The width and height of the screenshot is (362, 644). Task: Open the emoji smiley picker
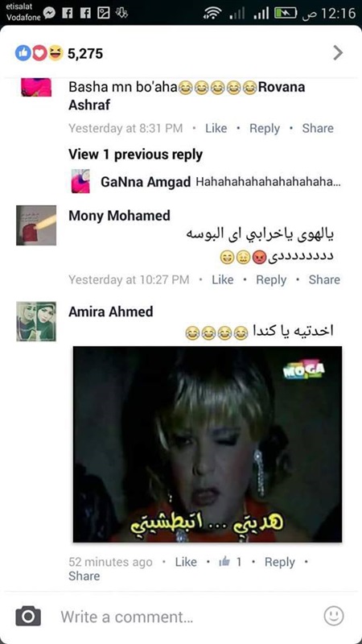[x=333, y=616]
